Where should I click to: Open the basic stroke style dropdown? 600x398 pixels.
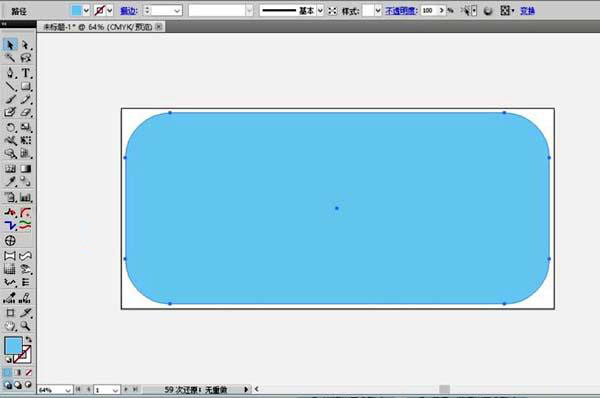[x=320, y=11]
